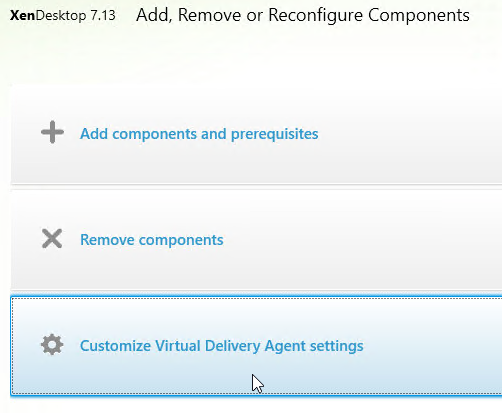The width and height of the screenshot is (502, 413).
Task: Open Customize Virtual Delivery Agent settings
Action: pyautogui.click(x=222, y=346)
